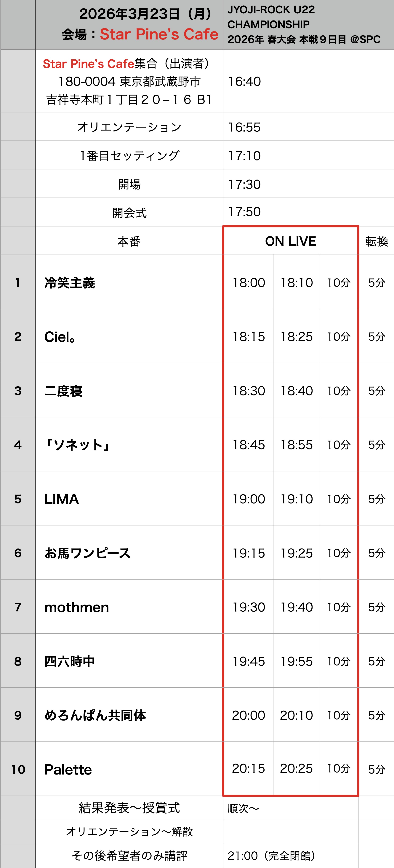Click the ON LIVE column header
Viewport: 394px width, 868px height.
point(290,241)
